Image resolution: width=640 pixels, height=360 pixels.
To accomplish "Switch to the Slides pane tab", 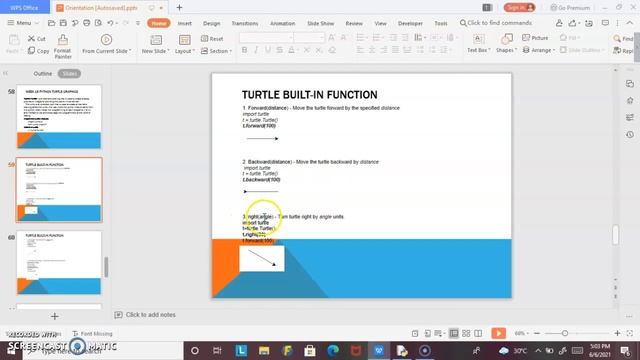I will click(x=69, y=73).
